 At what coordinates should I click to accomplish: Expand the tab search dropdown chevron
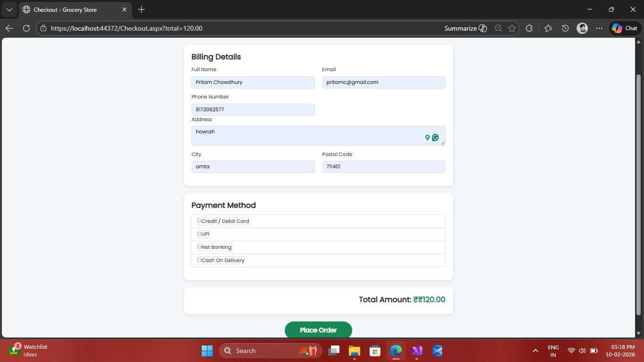click(9, 9)
